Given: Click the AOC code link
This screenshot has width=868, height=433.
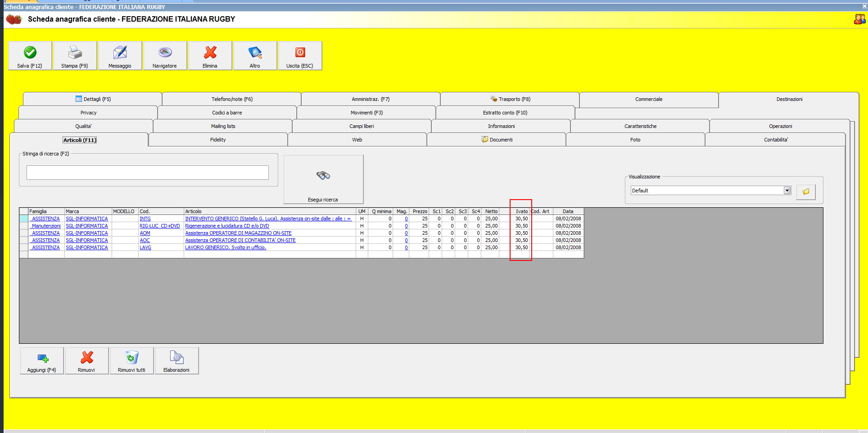Looking at the screenshot, I should 145,240.
